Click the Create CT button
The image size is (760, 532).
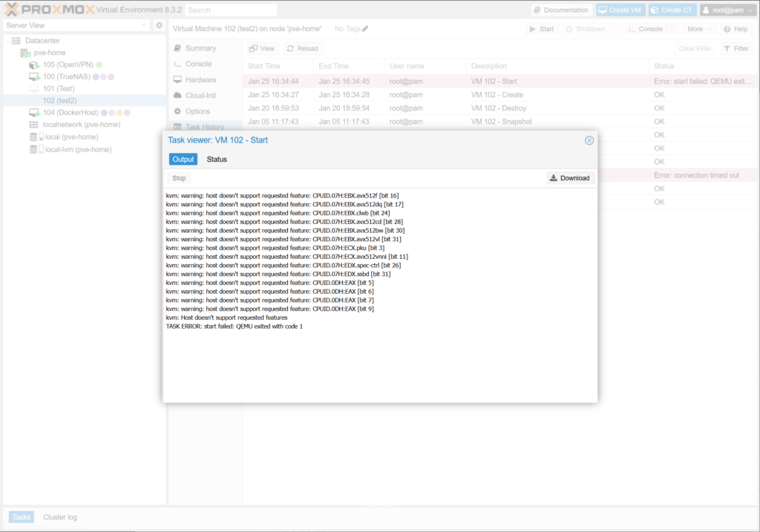672,10
